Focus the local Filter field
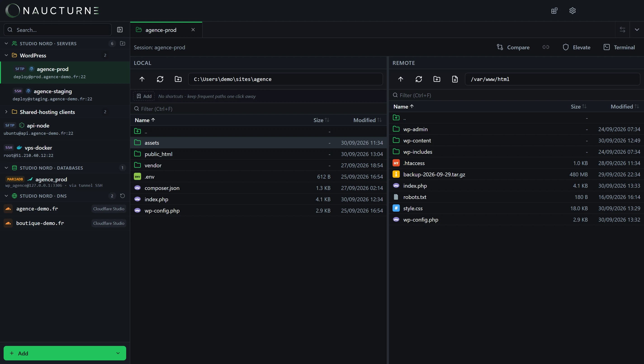The height and width of the screenshot is (364, 644). pos(258,109)
